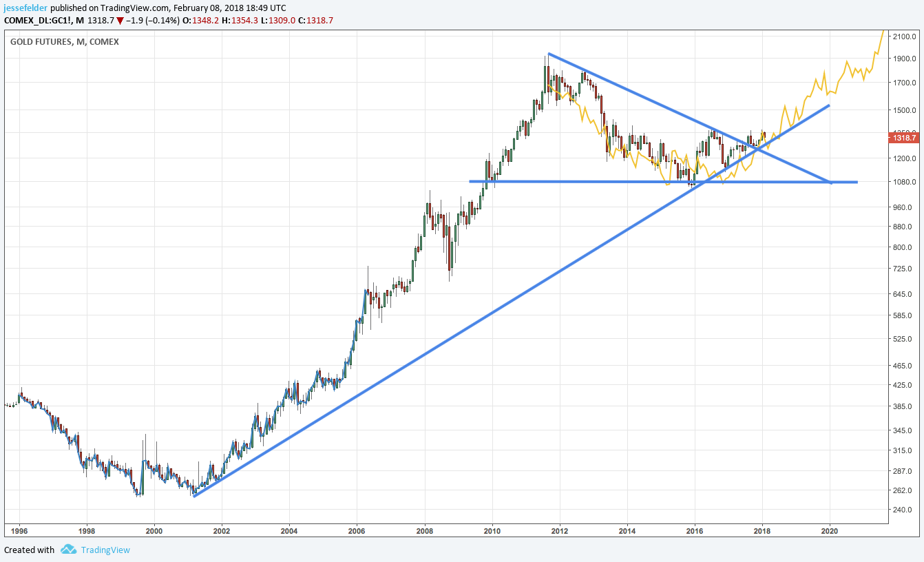
Task: Click the 2006 year label on time axis
Action: tap(357, 531)
